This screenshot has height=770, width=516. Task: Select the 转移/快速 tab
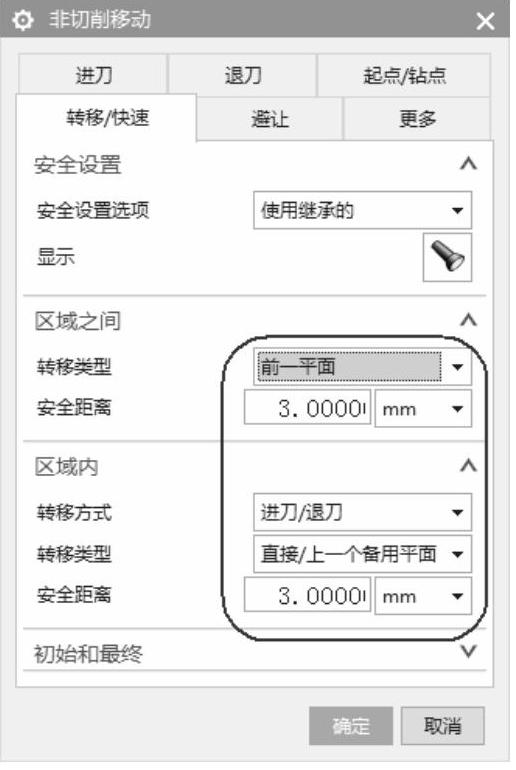tap(107, 117)
